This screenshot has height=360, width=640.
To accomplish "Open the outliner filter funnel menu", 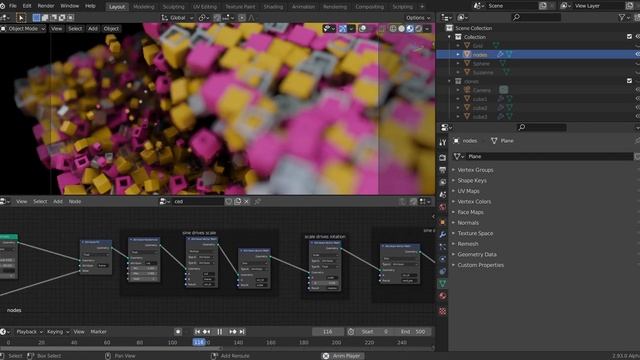I will pyautogui.click(x=624, y=17).
